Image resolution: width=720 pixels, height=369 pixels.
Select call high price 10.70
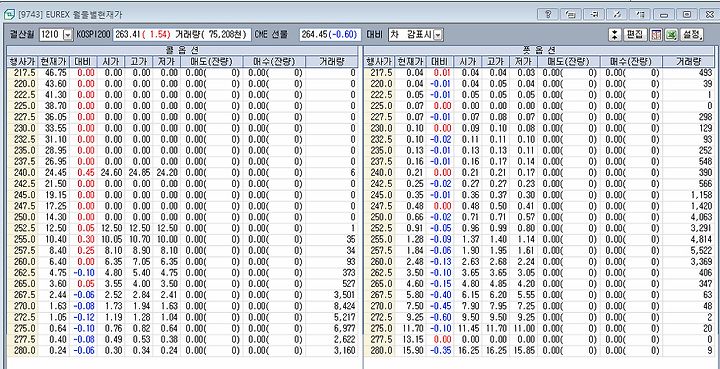139,239
